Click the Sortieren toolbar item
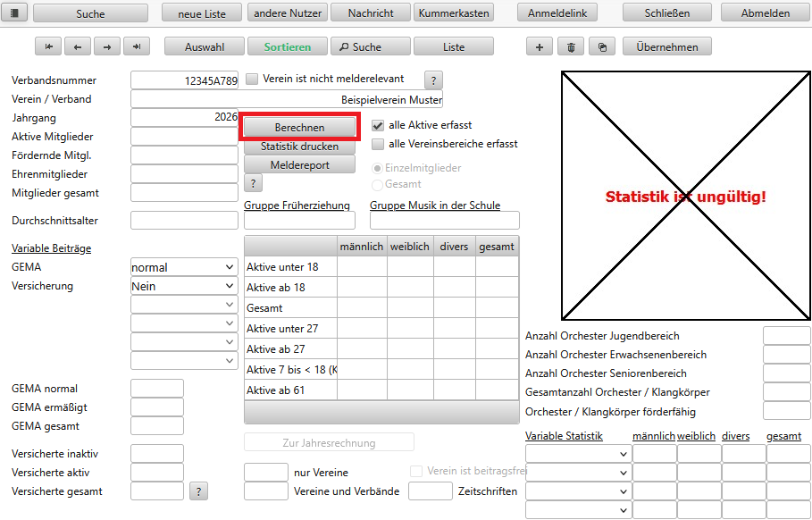Viewport: 812px width, 520px height. 288,47
